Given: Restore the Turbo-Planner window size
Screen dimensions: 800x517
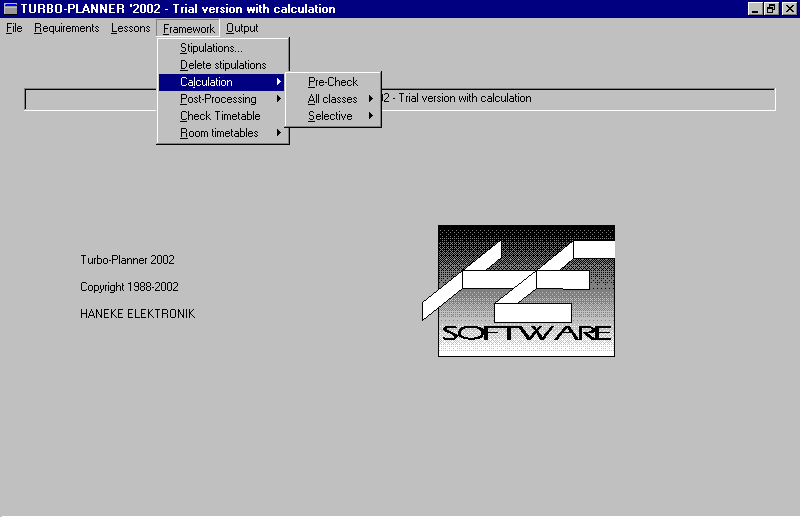Looking at the screenshot, I should pyautogui.click(x=771, y=9).
